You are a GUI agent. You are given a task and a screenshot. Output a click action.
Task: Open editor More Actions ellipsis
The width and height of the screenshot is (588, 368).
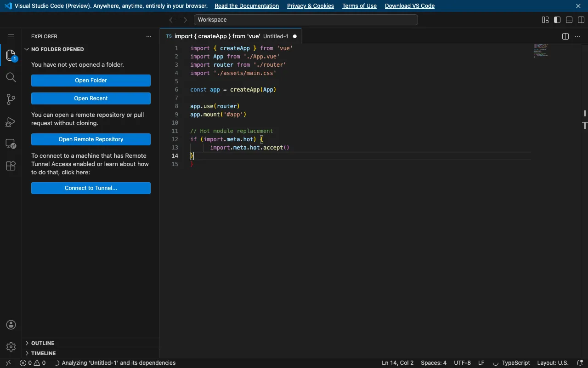click(577, 36)
